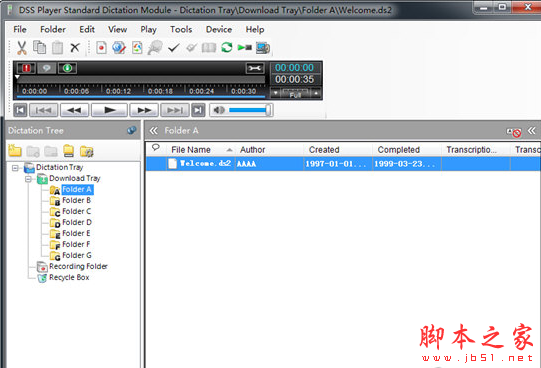Click the down arrow beside Full
Viewport: 541px width, 368px height.
[x=275, y=93]
